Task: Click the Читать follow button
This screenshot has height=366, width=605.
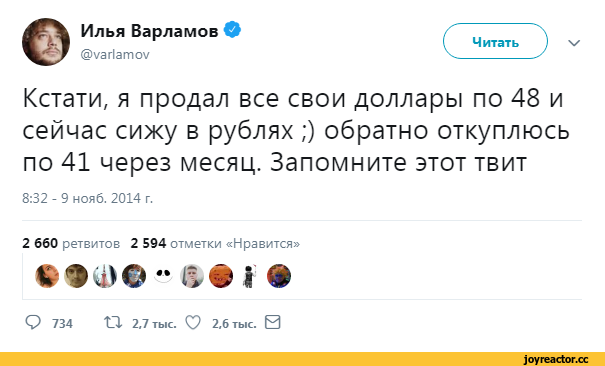Action: 495,41
